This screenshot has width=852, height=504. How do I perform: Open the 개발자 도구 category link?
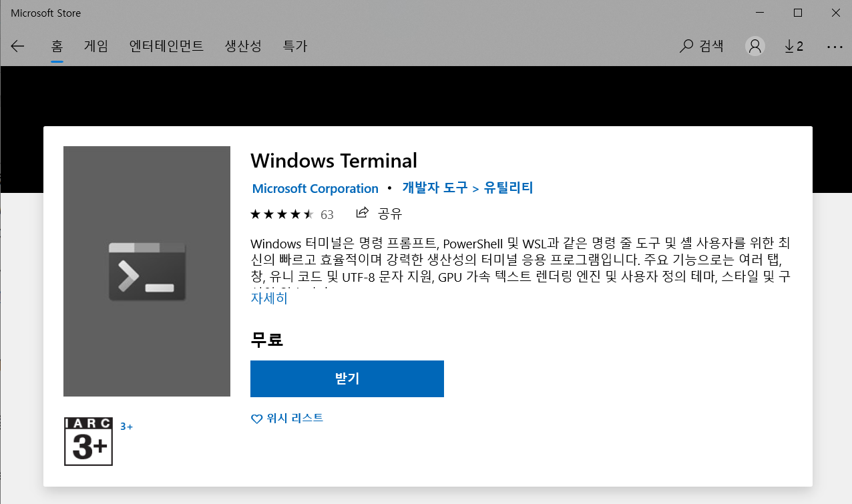coord(435,188)
